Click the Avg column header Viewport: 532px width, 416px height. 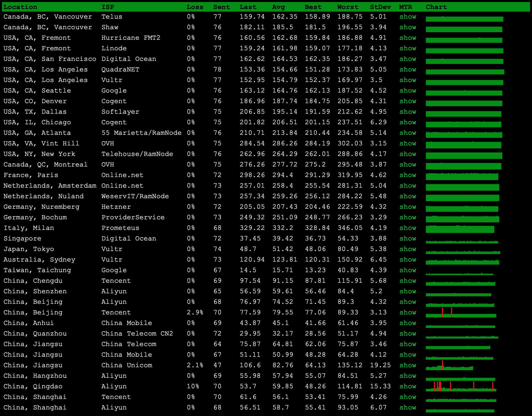278,7
